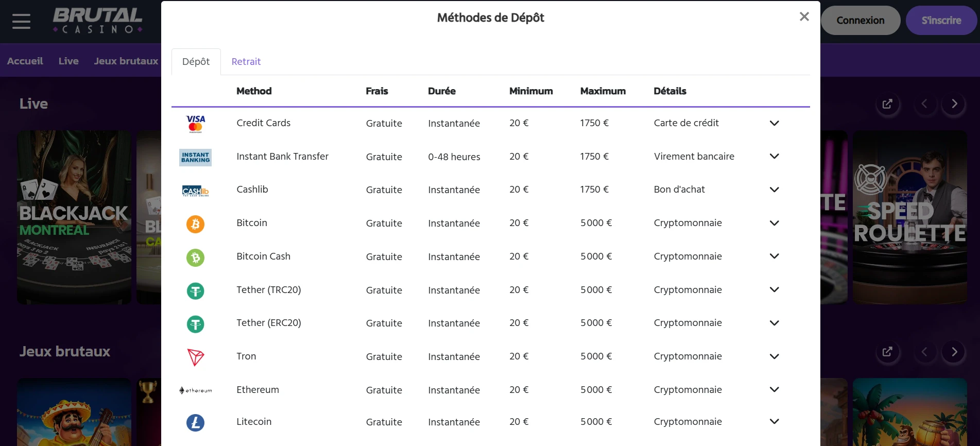
Task: Open the Live section external link icon
Action: point(887,104)
